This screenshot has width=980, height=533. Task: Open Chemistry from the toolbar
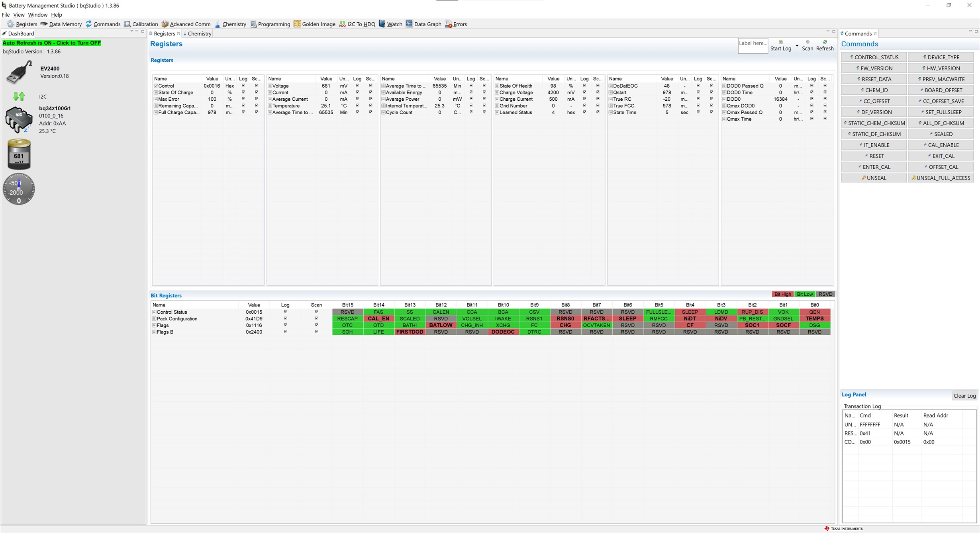pyautogui.click(x=230, y=24)
